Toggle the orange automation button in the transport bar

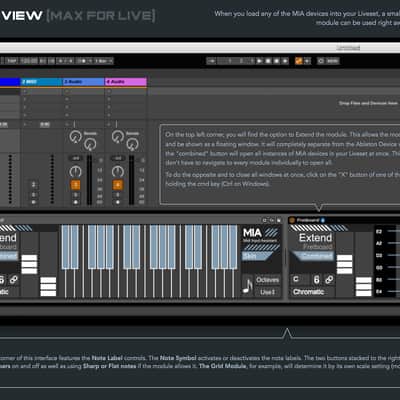point(299,61)
